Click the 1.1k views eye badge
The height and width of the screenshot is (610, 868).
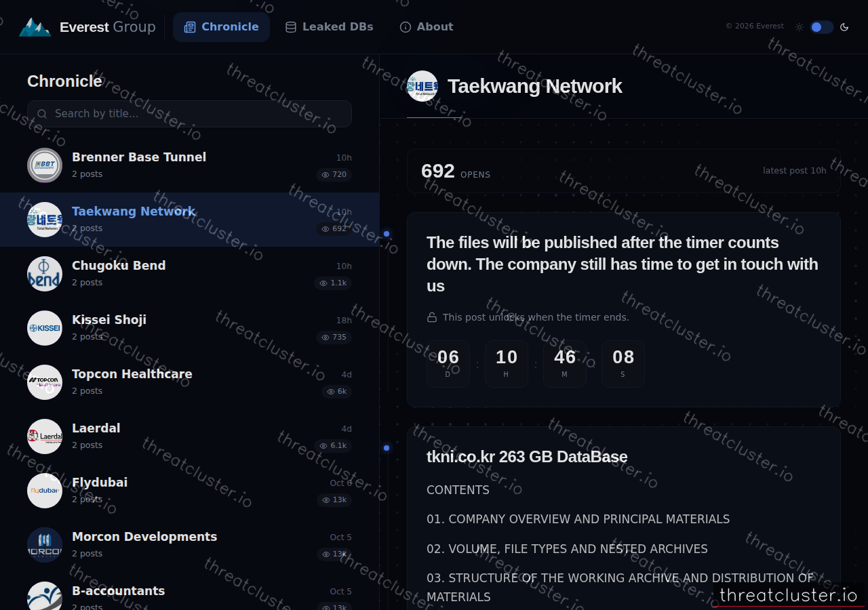[333, 283]
